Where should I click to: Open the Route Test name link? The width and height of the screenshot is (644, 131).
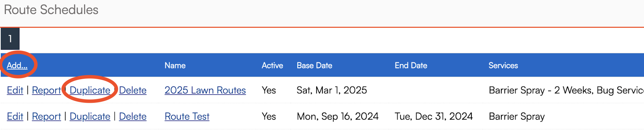click(187, 117)
